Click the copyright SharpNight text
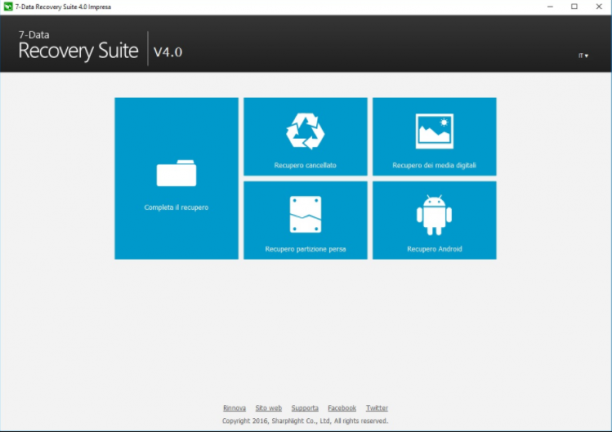This screenshot has height=432, width=612. tap(305, 421)
